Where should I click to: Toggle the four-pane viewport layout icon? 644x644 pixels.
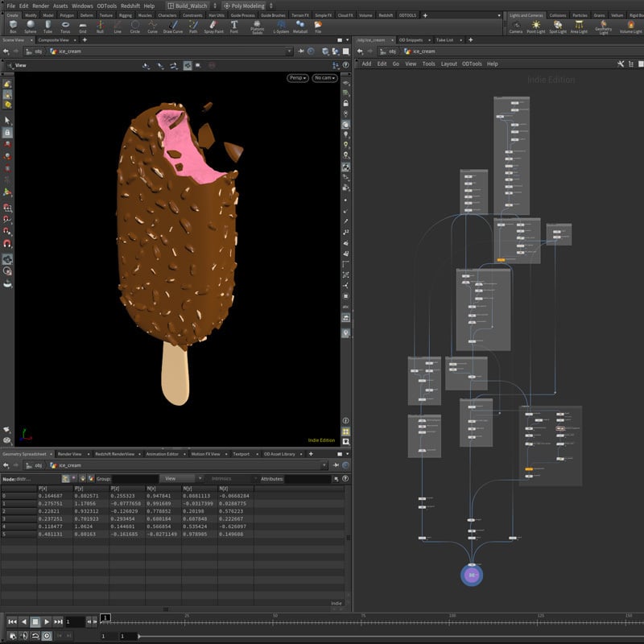point(346,431)
